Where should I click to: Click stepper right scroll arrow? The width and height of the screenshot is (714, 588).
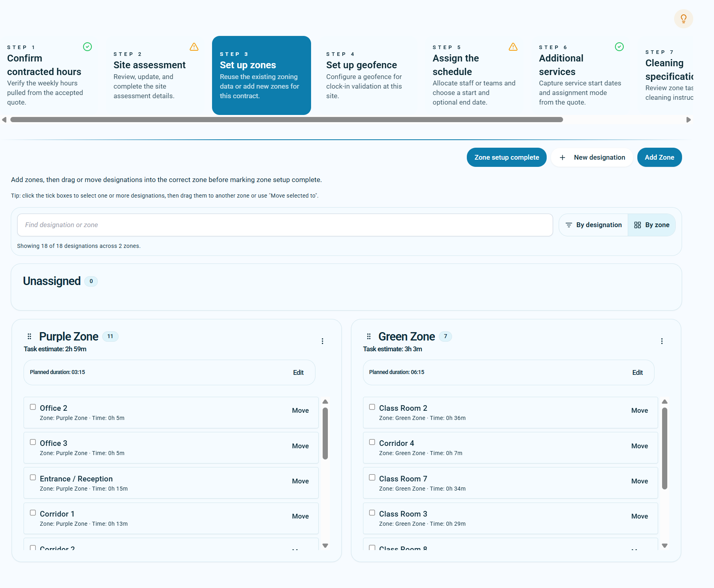688,120
